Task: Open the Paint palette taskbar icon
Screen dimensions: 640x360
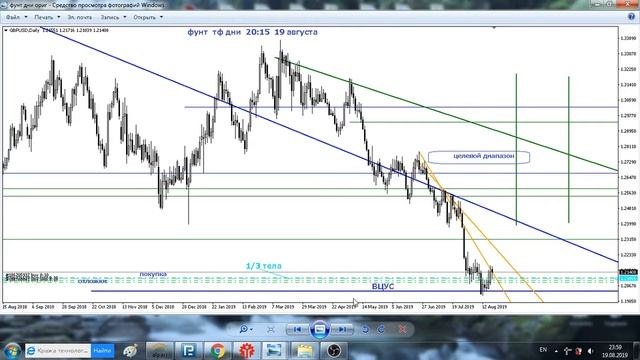Action: pos(130,351)
